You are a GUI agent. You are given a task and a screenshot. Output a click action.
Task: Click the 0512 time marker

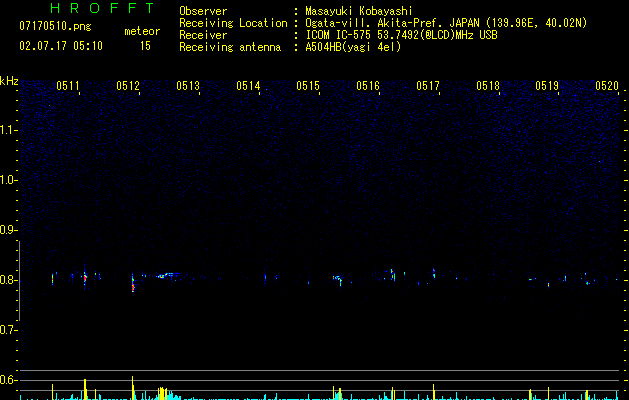[128, 86]
